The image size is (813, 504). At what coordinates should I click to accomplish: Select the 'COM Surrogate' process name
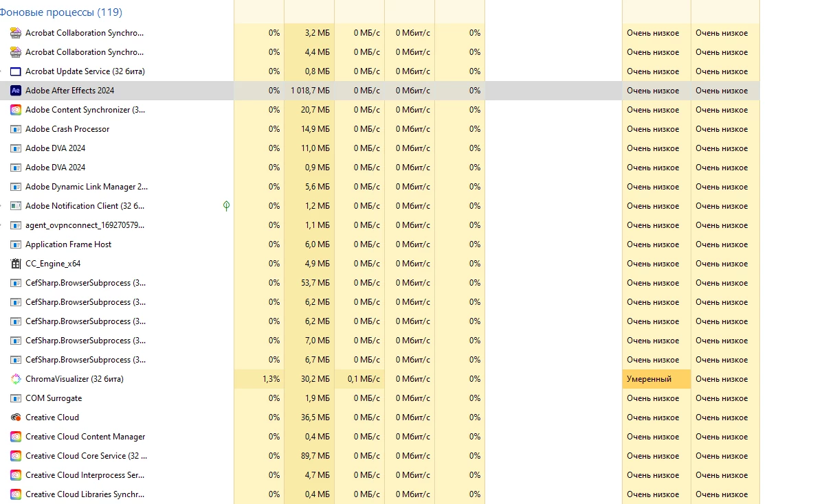54,398
